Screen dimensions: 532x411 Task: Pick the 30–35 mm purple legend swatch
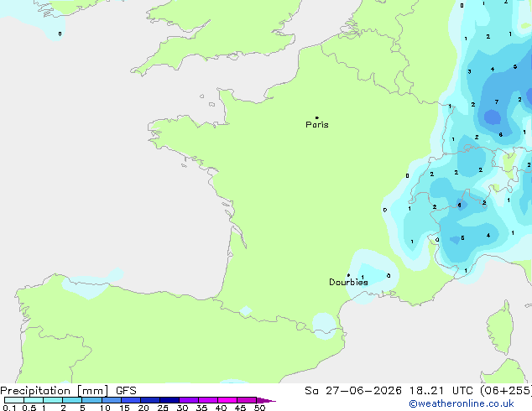click(x=189, y=400)
